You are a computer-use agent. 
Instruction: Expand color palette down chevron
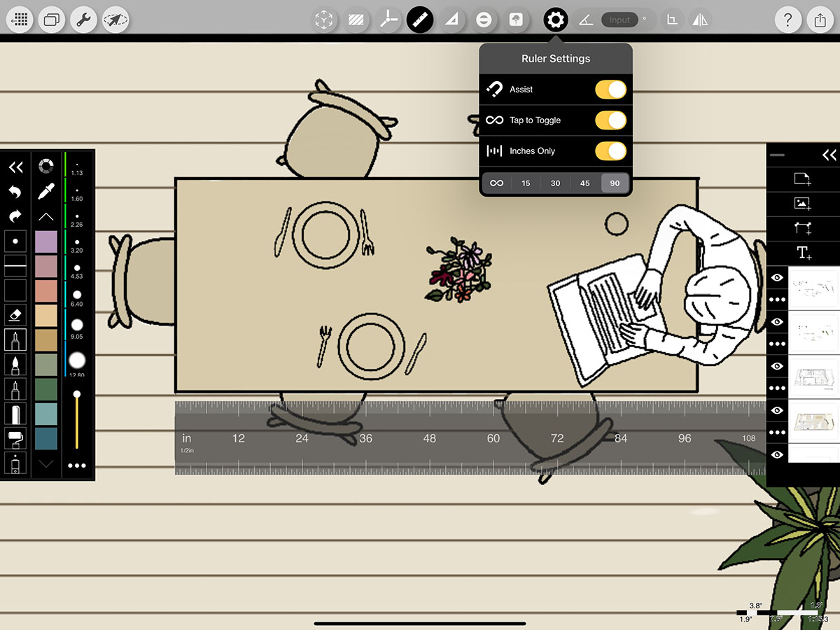[x=46, y=463]
